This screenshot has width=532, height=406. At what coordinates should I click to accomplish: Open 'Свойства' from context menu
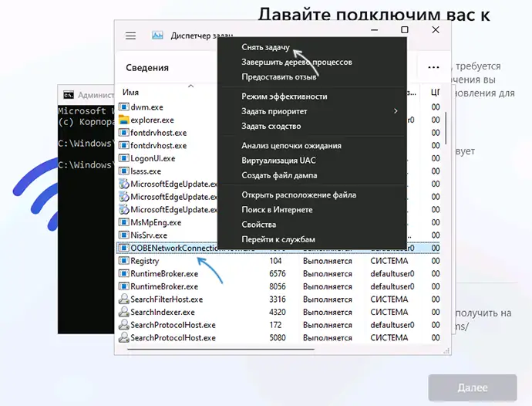[258, 225]
